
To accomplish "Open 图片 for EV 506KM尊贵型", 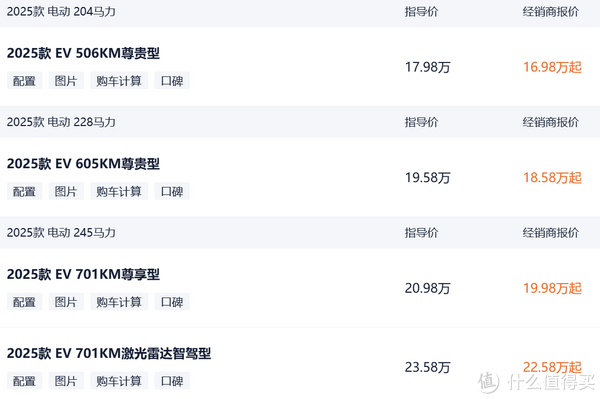I will pyautogui.click(x=66, y=81).
